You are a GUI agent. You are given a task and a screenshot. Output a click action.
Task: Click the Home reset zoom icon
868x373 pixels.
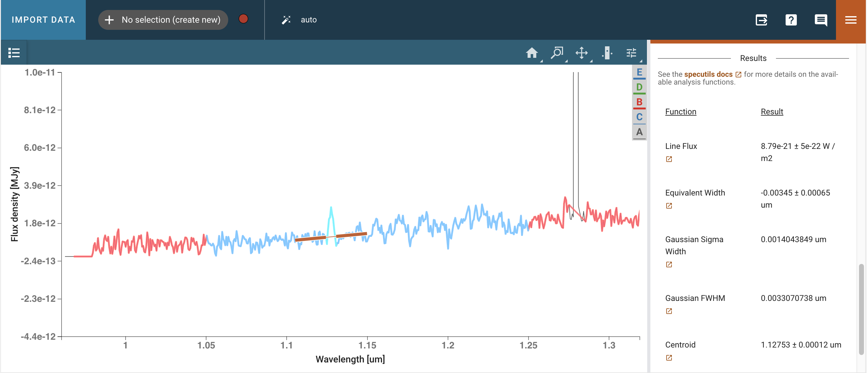[x=531, y=53]
